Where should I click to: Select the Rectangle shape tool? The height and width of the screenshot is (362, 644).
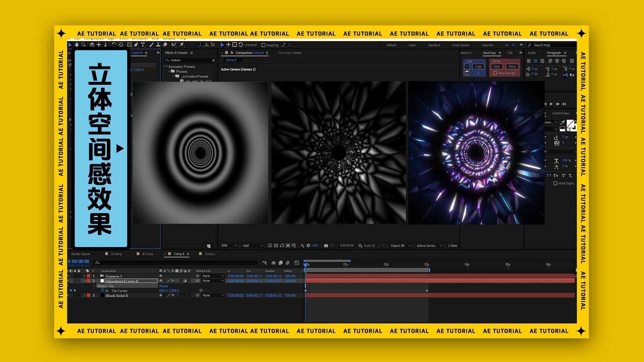(x=129, y=45)
